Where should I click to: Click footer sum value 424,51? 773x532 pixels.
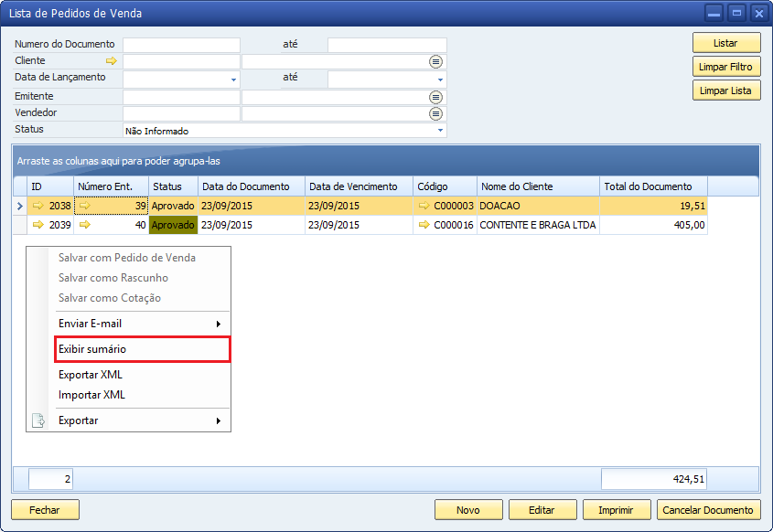tap(654, 479)
